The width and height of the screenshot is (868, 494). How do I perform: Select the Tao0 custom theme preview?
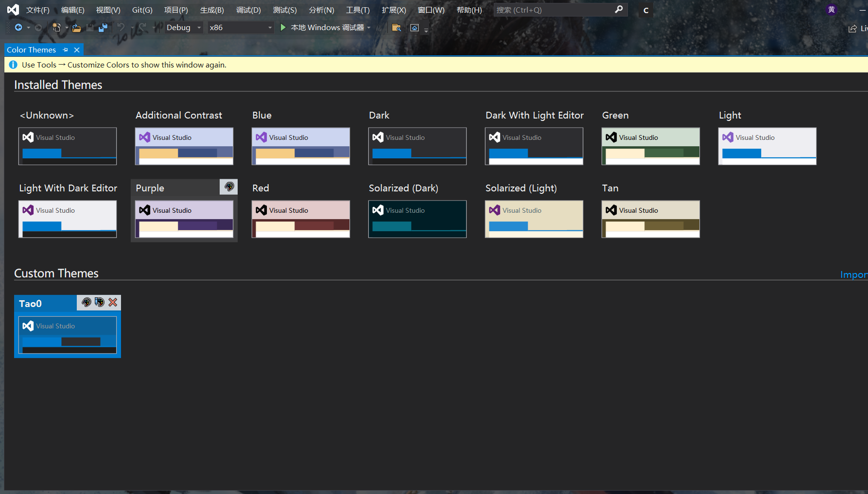(x=68, y=335)
